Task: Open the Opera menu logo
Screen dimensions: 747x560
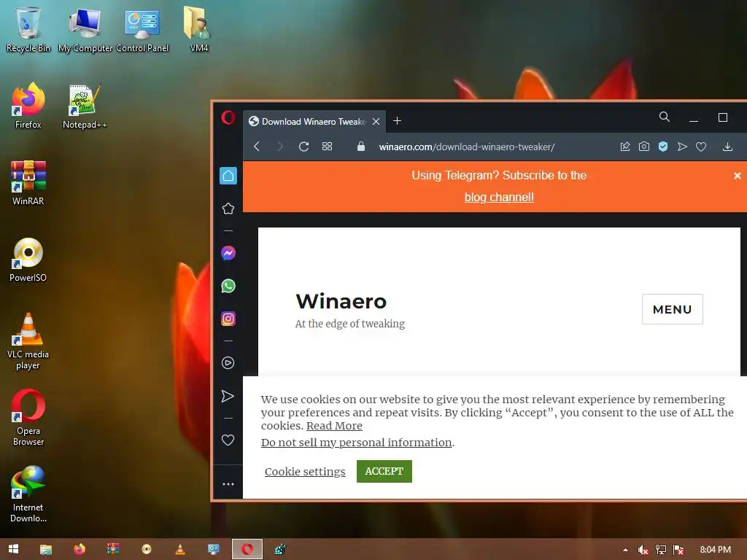Action: (228, 117)
